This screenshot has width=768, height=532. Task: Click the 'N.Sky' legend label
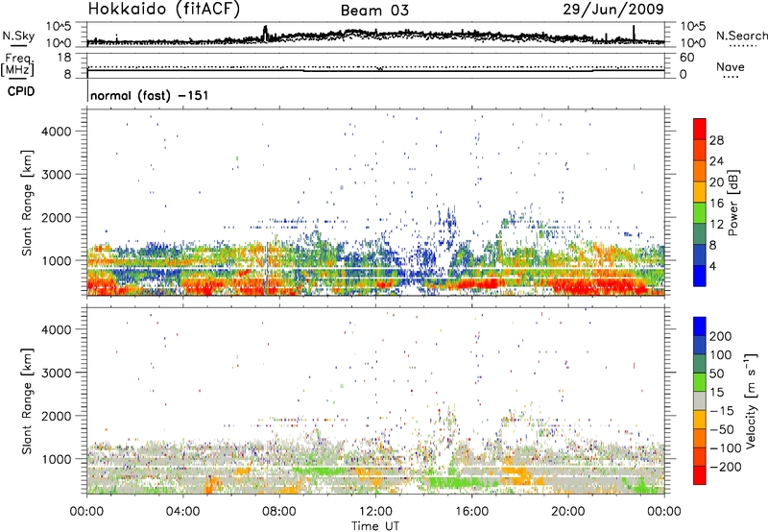click(18, 36)
